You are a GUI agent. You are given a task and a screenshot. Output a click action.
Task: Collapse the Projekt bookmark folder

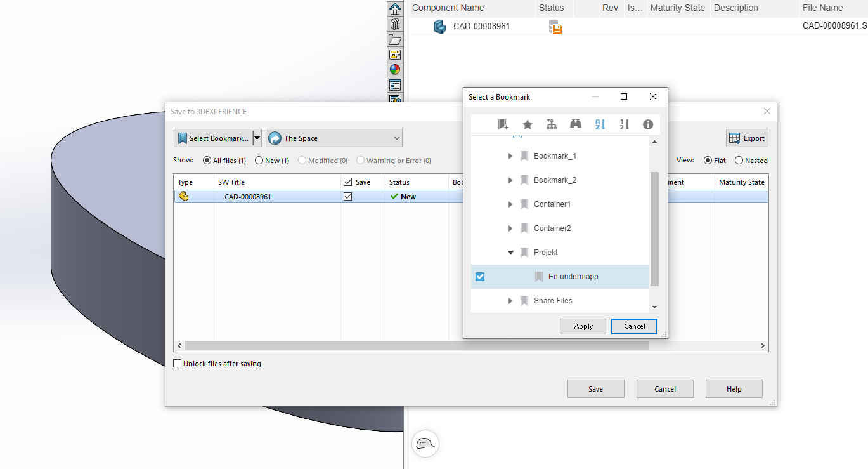click(510, 253)
